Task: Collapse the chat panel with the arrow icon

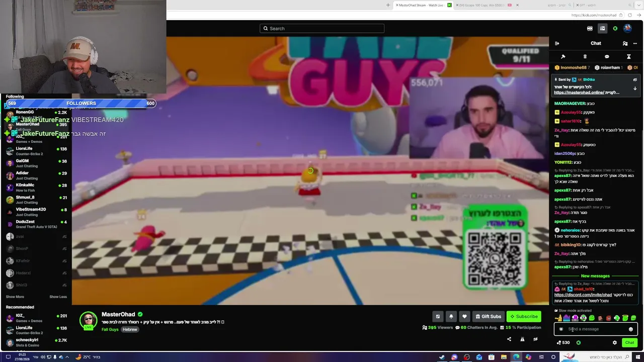Action: click(557, 43)
